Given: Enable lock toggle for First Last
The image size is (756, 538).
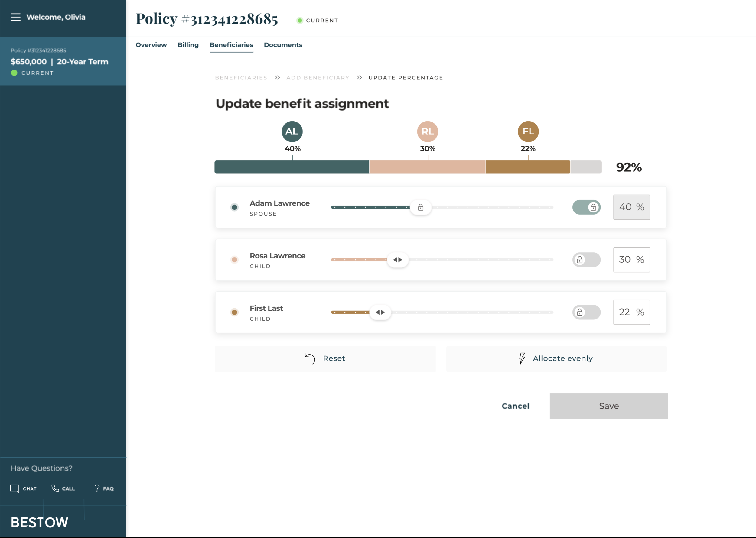Looking at the screenshot, I should (x=586, y=313).
